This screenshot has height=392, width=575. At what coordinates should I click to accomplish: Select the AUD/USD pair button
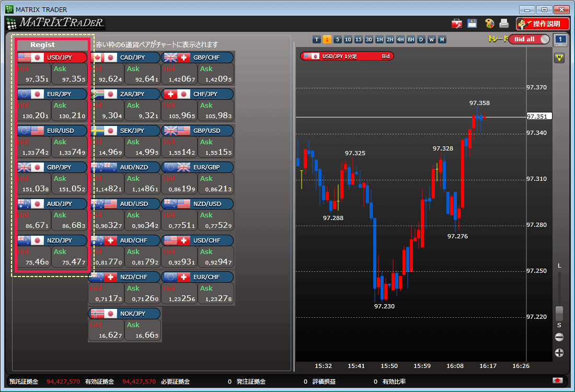(x=125, y=204)
